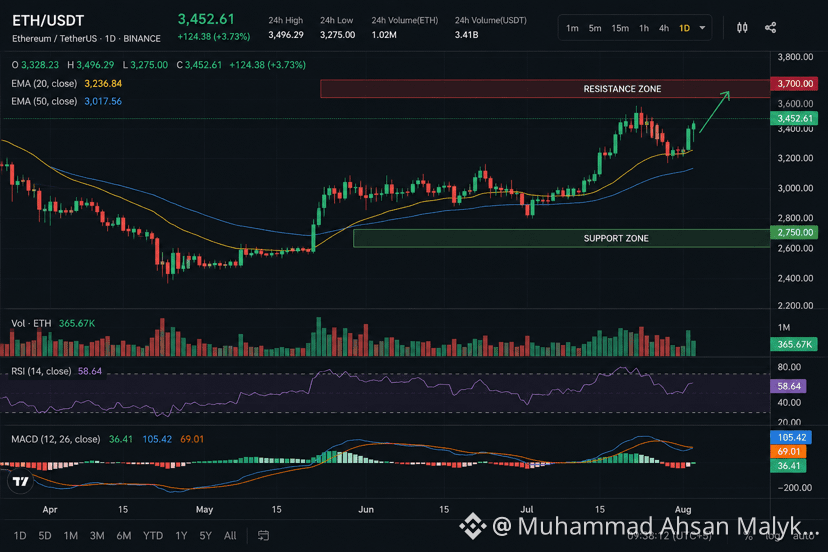Screen dimensions: 828x552
Task: Click the SUPPORT ZONE label
Action: (x=616, y=238)
